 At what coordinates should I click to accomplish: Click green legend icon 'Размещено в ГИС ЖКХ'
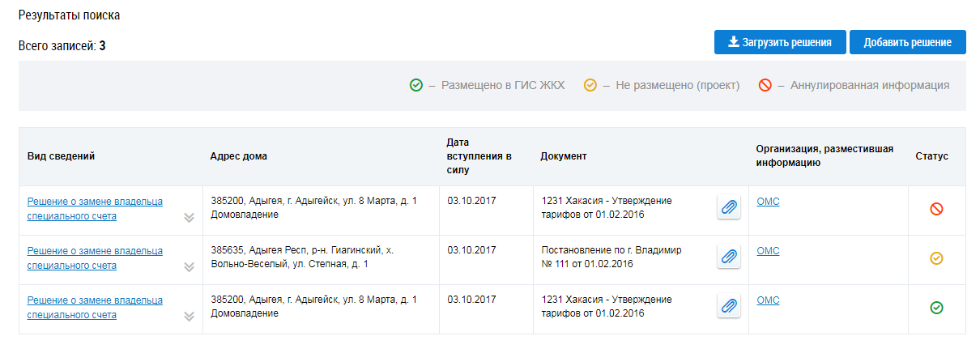click(416, 85)
